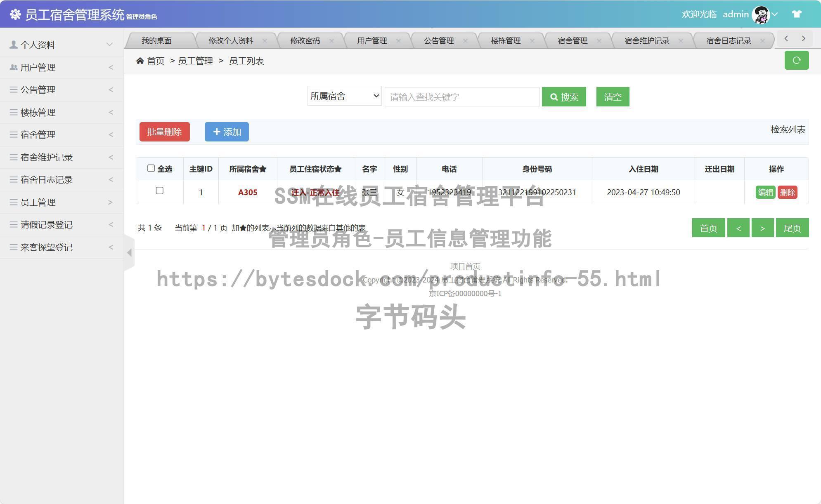This screenshot has height=504, width=821.
Task: Click the list icon beside 公告管理
Action: pos(14,89)
